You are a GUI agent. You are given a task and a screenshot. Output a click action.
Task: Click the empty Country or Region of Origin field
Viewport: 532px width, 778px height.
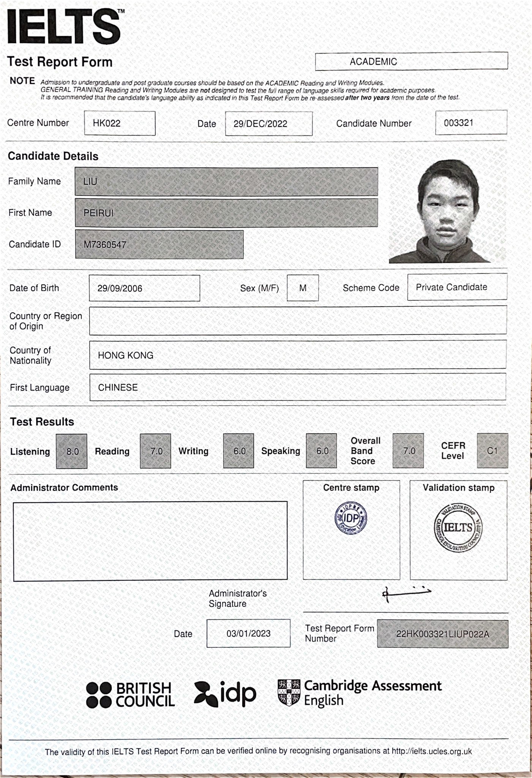pos(298,321)
